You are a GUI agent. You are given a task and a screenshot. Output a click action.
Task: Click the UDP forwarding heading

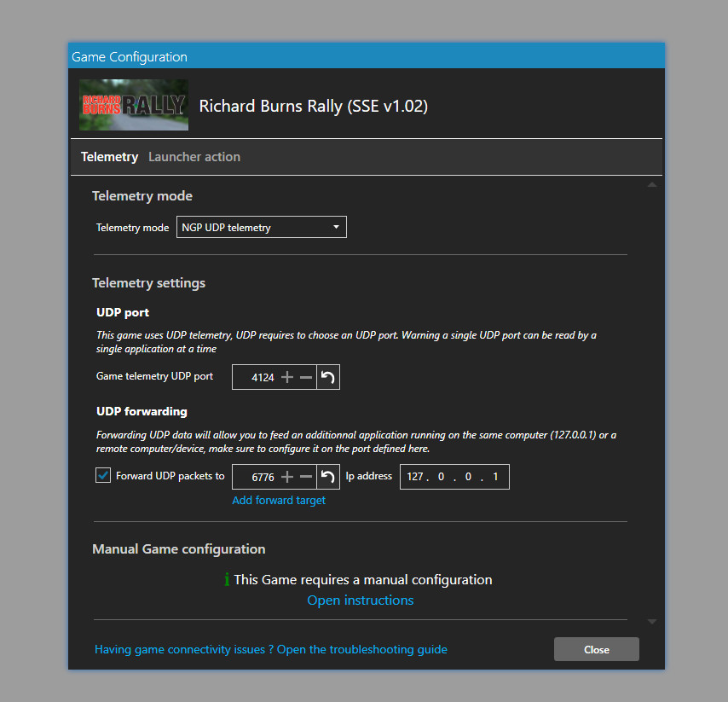tap(142, 412)
